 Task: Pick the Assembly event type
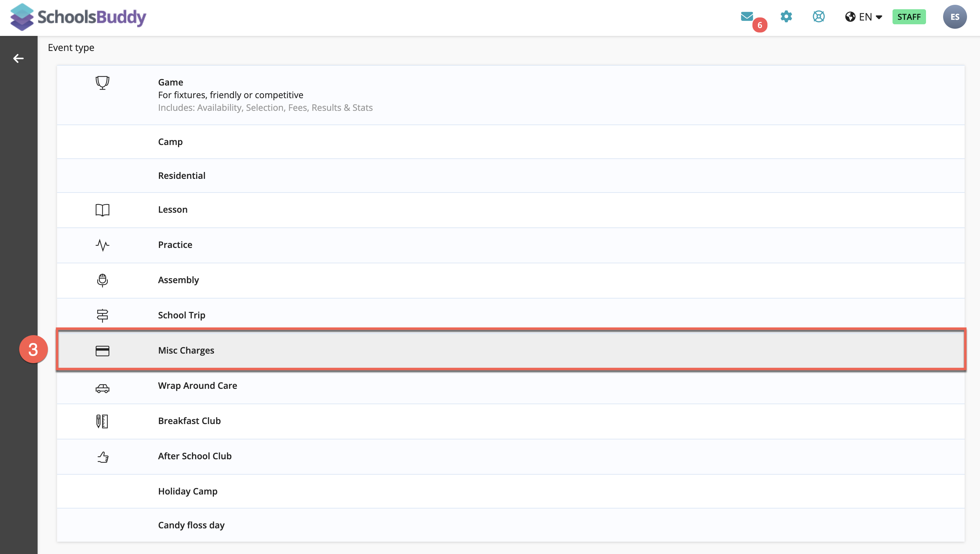pyautogui.click(x=511, y=280)
